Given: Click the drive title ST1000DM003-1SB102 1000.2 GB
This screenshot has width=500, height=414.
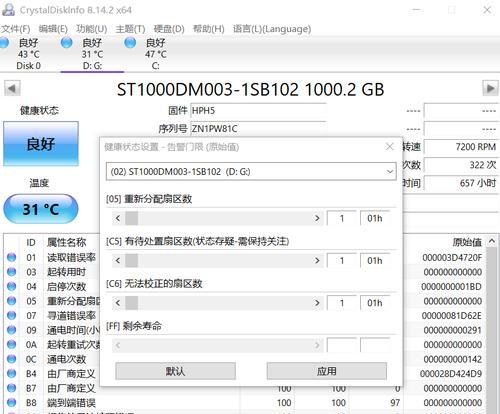Looking at the screenshot, I should [x=250, y=89].
